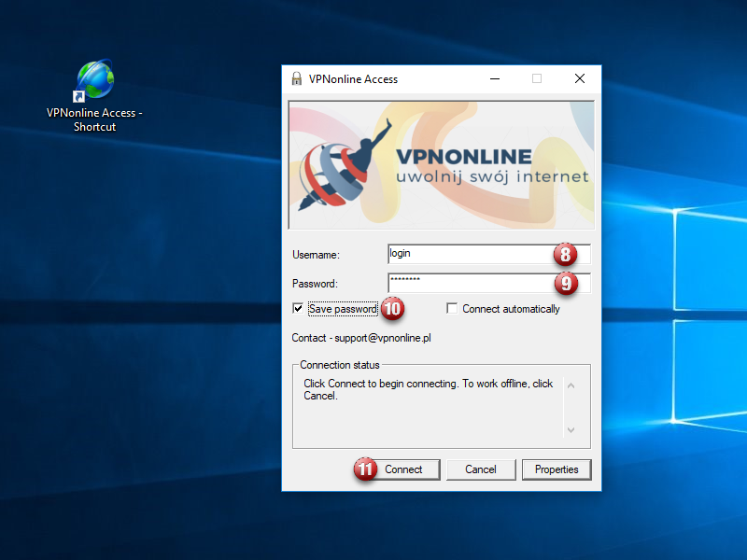Click the 'VPNonline Access - Shortcut' label
The width and height of the screenshot is (747, 560).
click(x=94, y=119)
